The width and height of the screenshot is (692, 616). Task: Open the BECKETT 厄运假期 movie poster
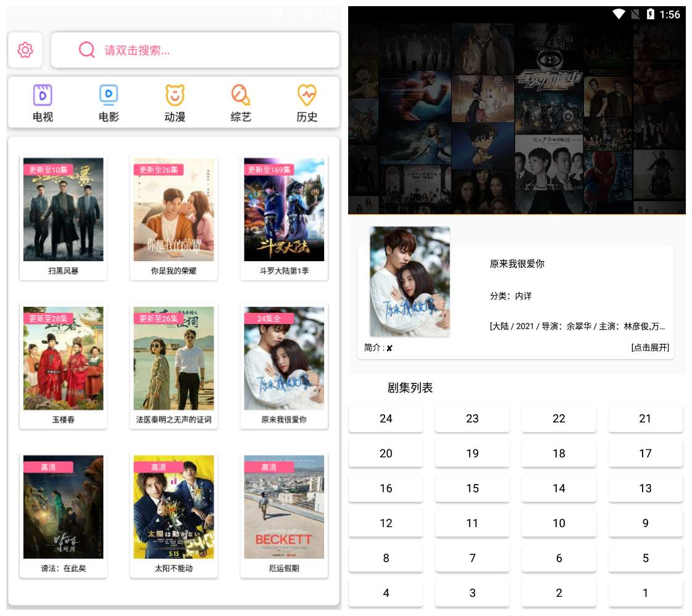(284, 507)
